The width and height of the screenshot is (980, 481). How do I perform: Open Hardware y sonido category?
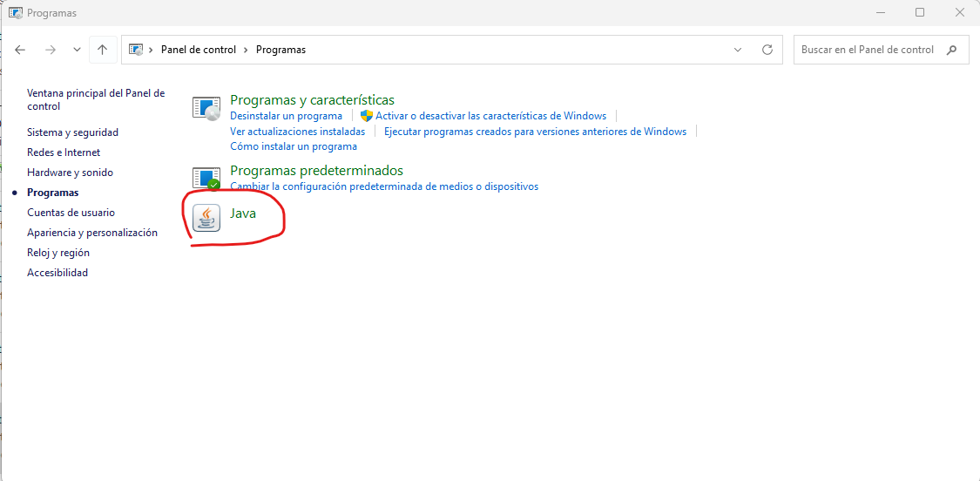70,173
